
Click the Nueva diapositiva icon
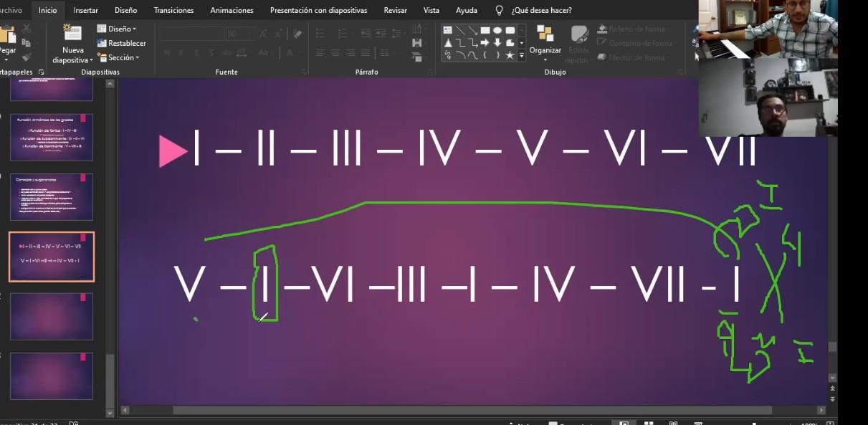click(x=72, y=34)
